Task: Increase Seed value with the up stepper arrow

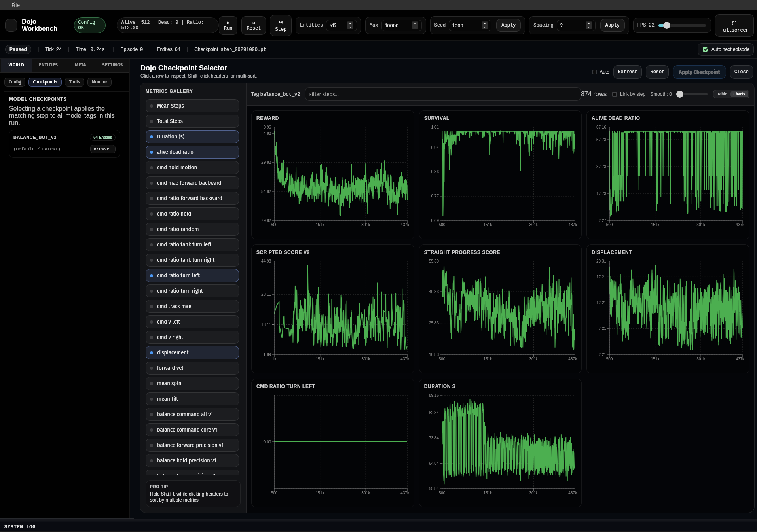Action: (484, 23)
